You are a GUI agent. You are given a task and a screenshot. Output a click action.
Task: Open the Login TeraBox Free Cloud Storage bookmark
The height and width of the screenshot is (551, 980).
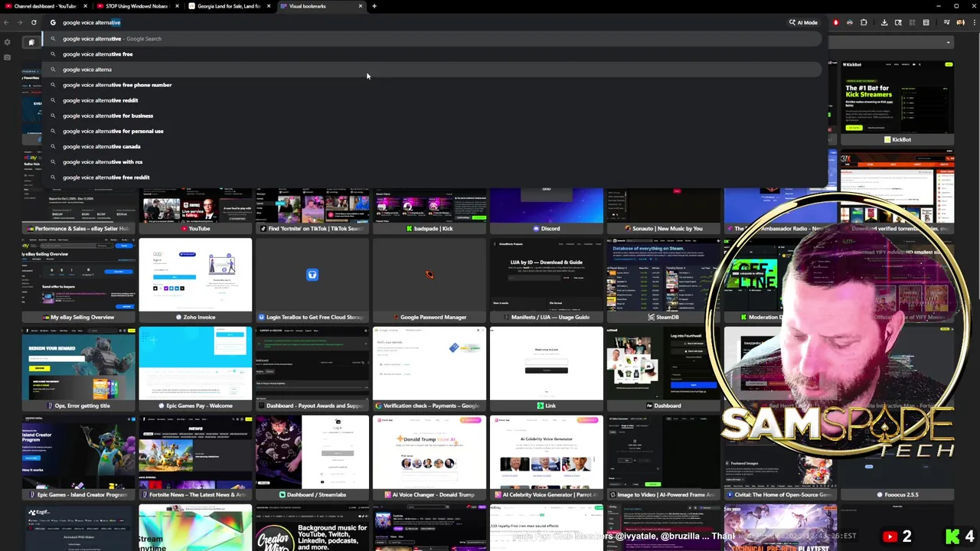tap(312, 280)
